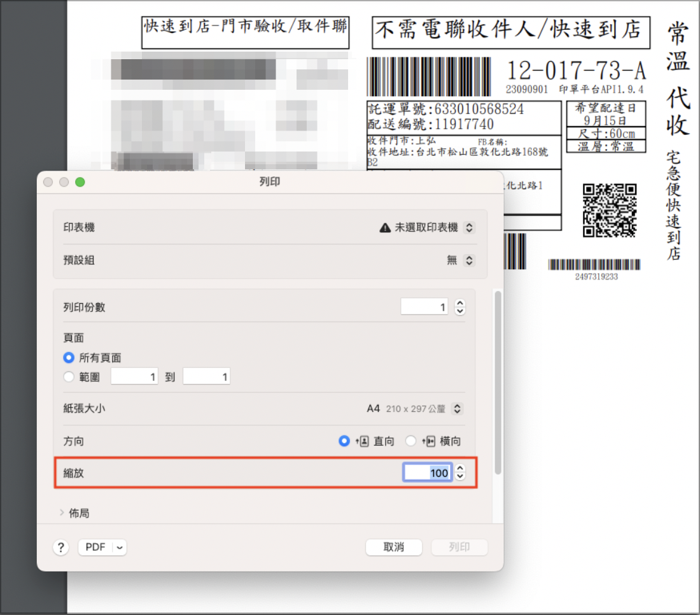700x615 pixels.
Task: Click the 列印份數 copies stepper arrows
Action: [x=460, y=307]
